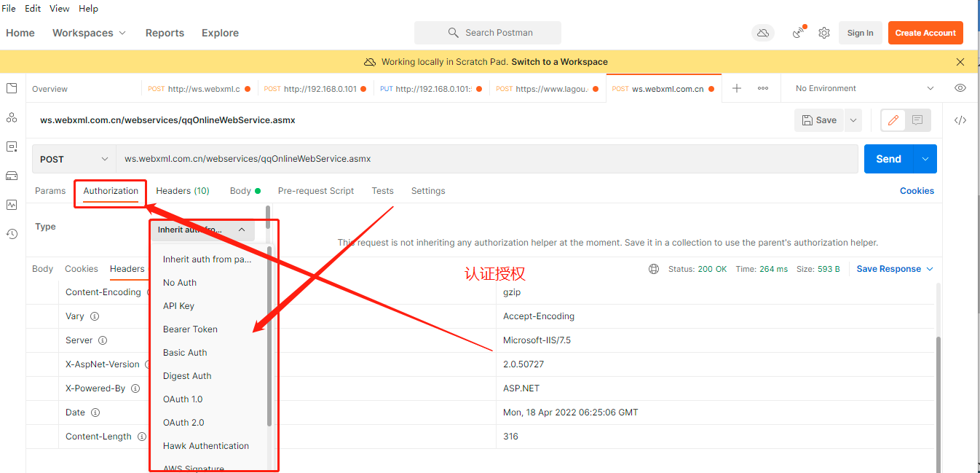Close the yellow Scratch Pad banner
The height and width of the screenshot is (473, 980).
pos(960,62)
